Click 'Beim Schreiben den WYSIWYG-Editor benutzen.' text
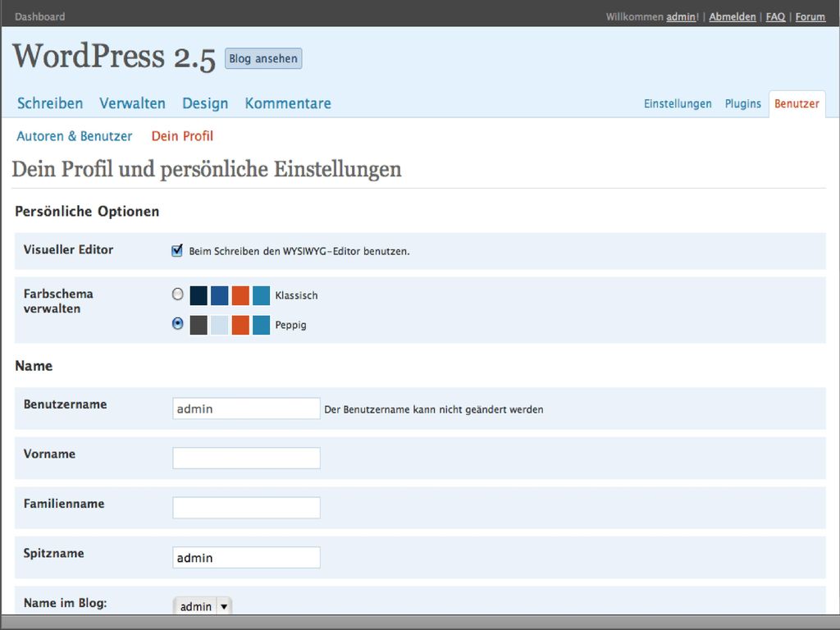 point(299,251)
